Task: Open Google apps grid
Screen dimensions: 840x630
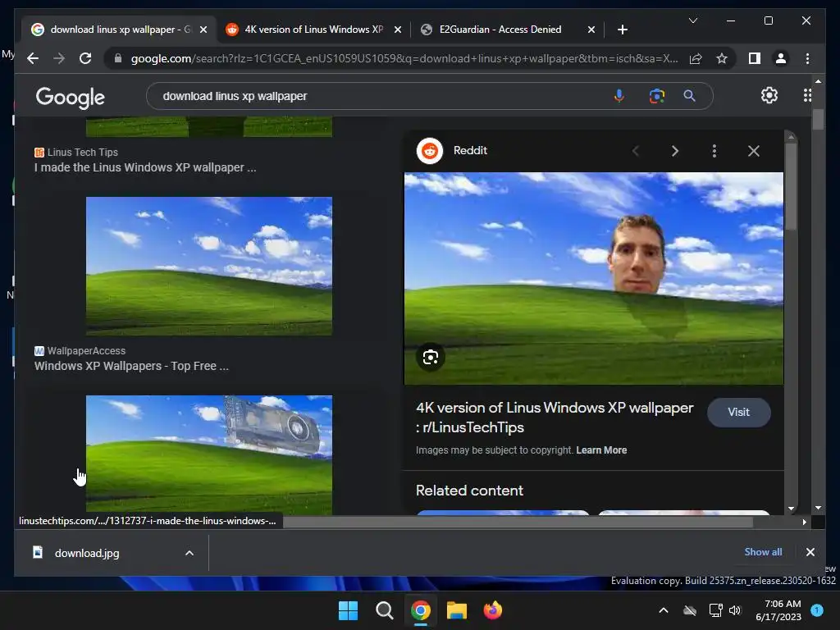Action: tap(807, 95)
